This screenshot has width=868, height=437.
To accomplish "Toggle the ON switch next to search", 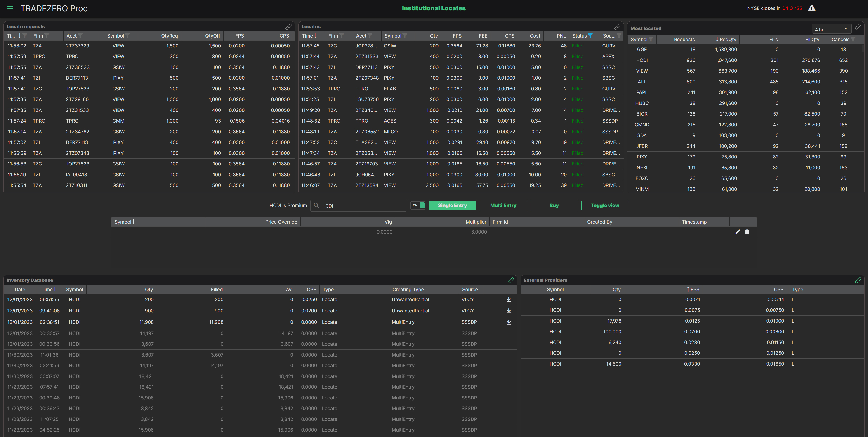I will pyautogui.click(x=418, y=206).
